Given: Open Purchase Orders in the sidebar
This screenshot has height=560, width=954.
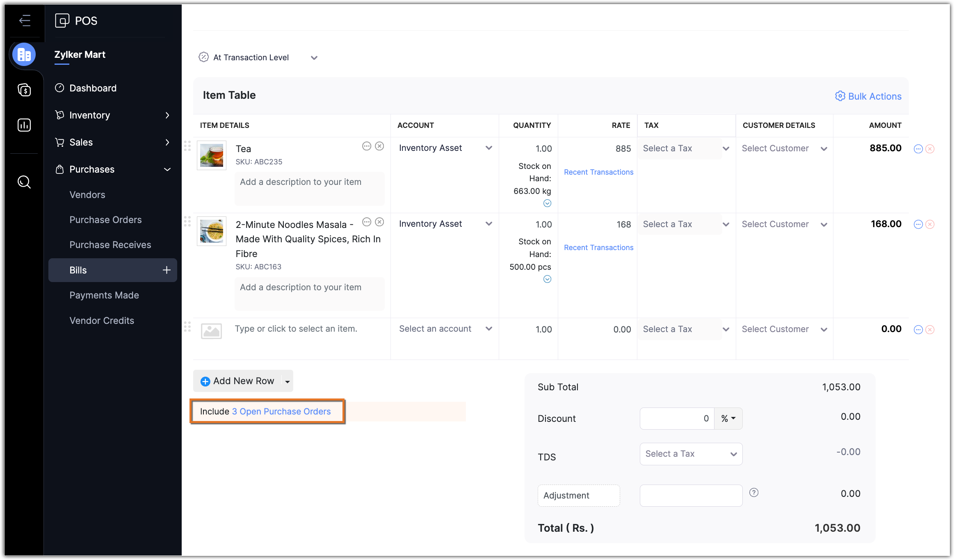Looking at the screenshot, I should (105, 220).
